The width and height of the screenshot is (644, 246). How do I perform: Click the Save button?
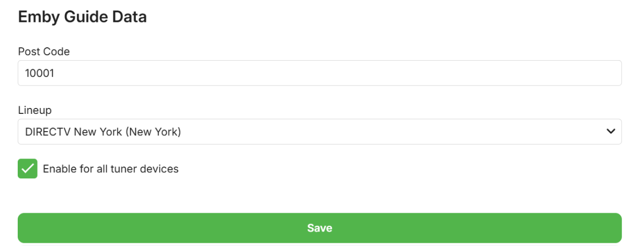(x=319, y=228)
